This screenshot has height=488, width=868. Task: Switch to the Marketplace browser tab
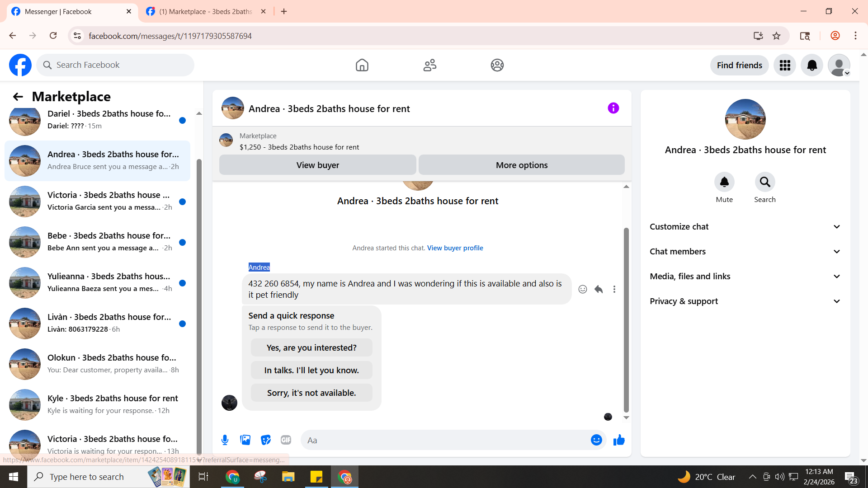click(206, 12)
